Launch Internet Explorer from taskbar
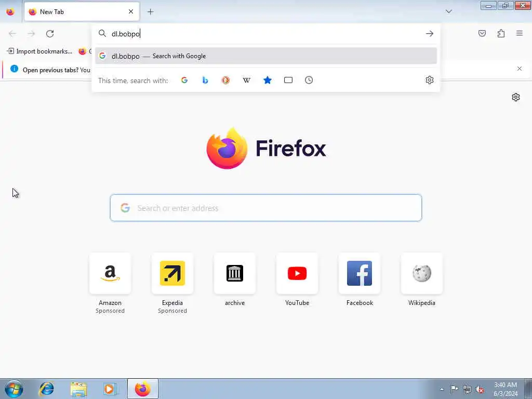Screen dimensions: 532x399 coord(46,389)
